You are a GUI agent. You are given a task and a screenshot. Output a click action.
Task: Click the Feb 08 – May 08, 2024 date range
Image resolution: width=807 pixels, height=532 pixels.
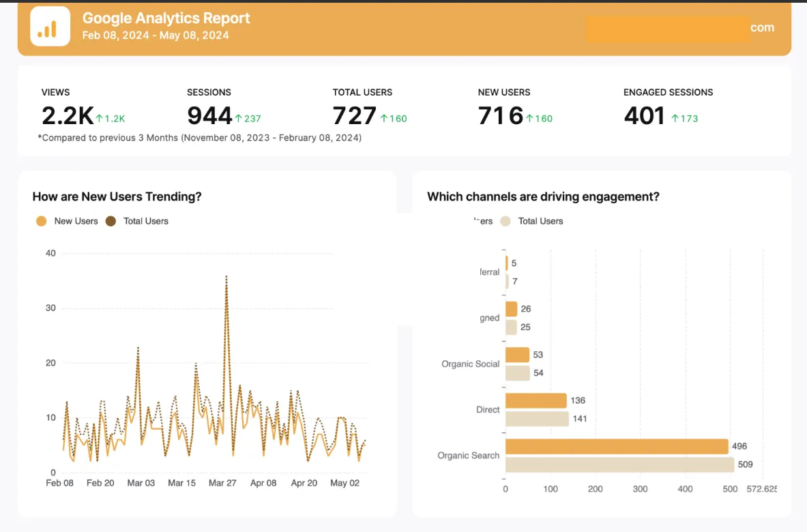pyautogui.click(x=156, y=35)
